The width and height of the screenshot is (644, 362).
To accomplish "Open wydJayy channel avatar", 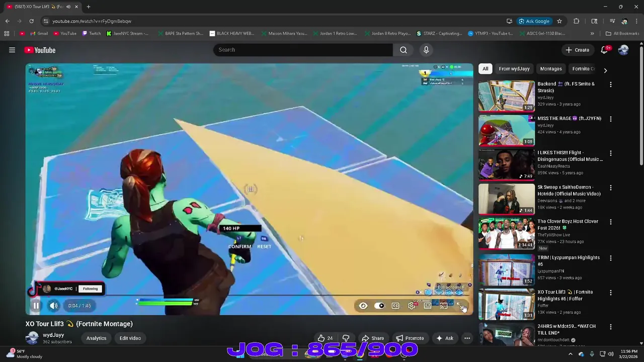I will click(32, 338).
